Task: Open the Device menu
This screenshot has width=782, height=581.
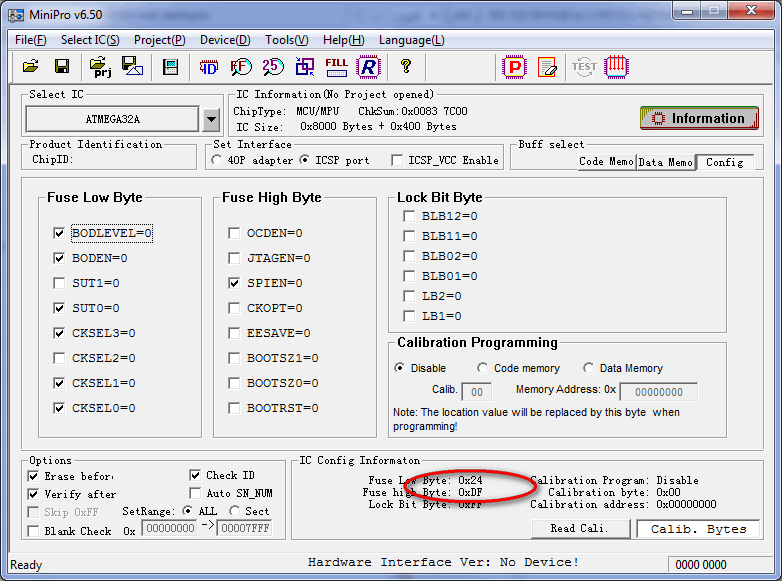Action: point(224,40)
